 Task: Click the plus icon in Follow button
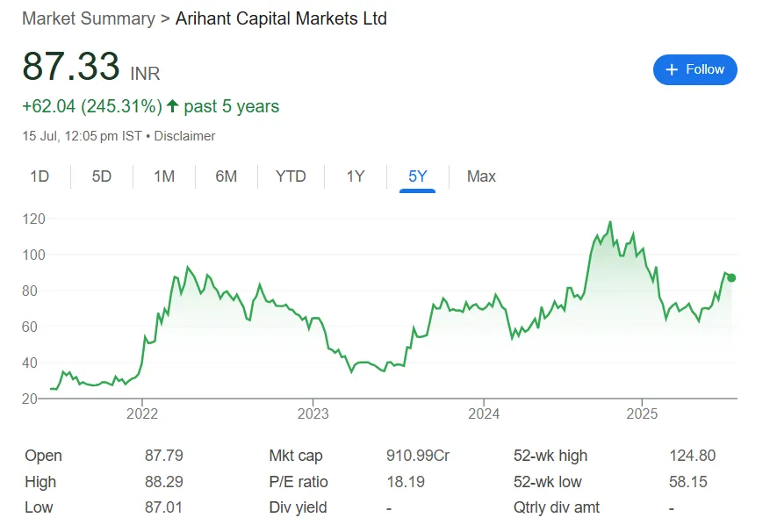672,70
